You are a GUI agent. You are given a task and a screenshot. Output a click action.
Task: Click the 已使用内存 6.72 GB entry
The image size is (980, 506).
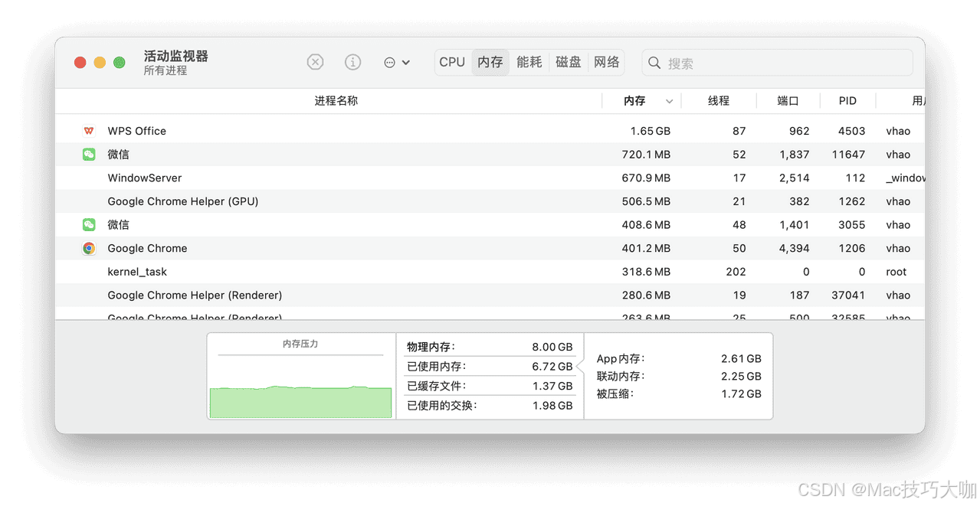click(490, 367)
